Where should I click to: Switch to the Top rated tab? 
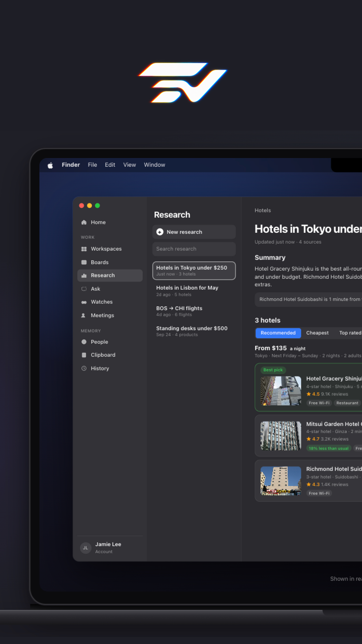pyautogui.click(x=350, y=333)
